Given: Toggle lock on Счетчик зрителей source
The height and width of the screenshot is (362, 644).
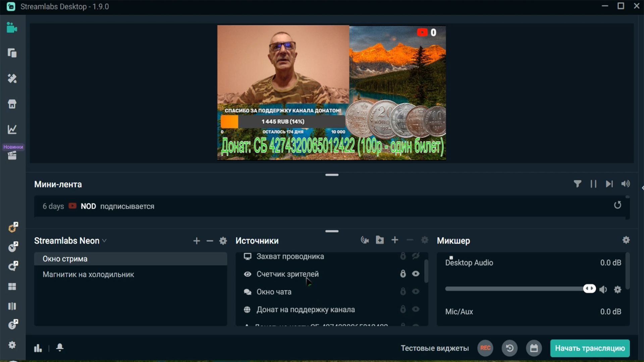Looking at the screenshot, I should click(403, 274).
